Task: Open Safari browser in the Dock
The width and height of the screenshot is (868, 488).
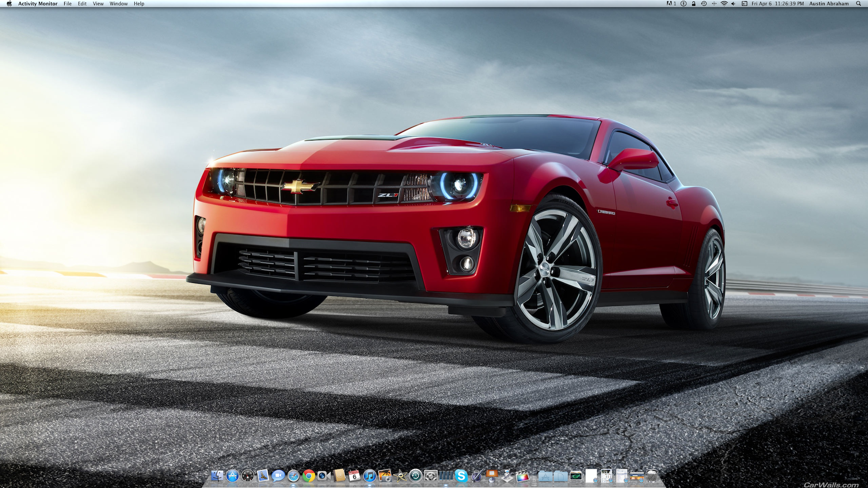Action: [x=293, y=475]
